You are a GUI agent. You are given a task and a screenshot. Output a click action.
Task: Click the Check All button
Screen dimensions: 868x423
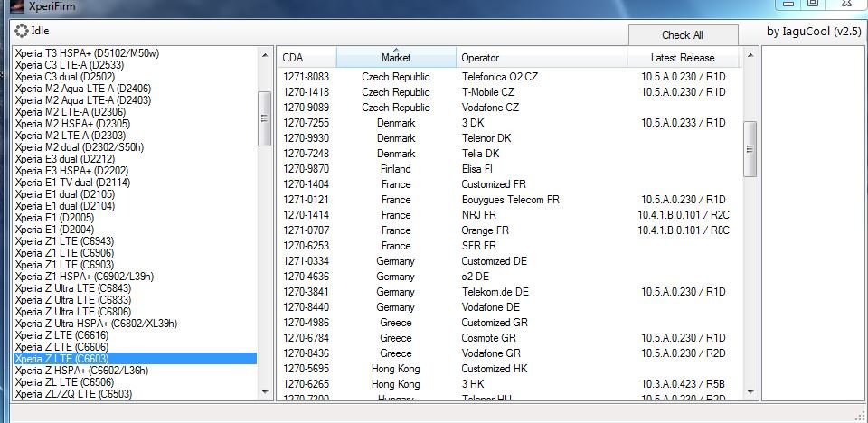click(684, 35)
